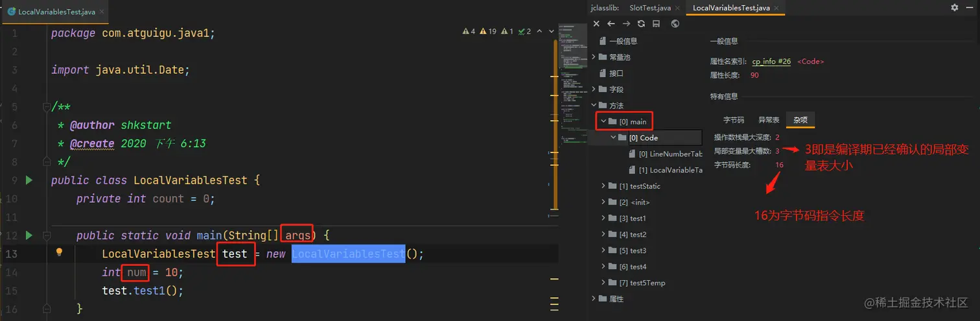Expand the 属性 tree node

pos(594,299)
